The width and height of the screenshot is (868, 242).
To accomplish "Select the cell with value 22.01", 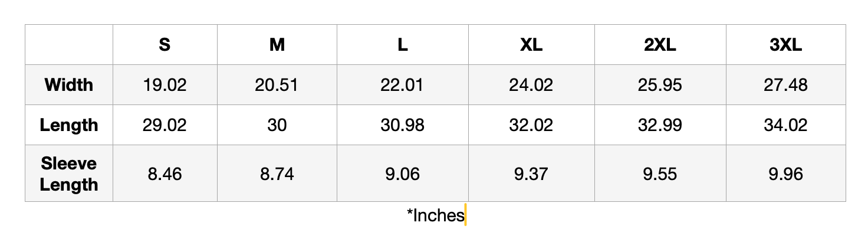I will click(x=403, y=85).
